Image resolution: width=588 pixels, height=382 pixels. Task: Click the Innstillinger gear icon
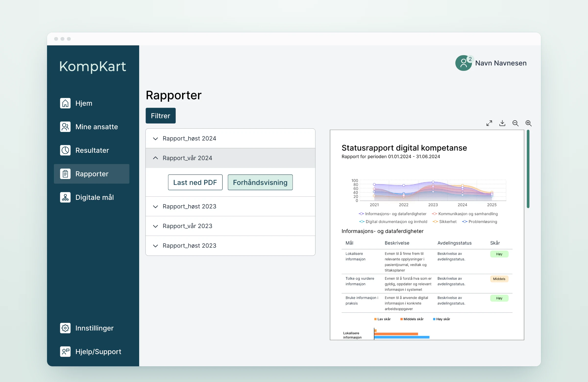pos(65,328)
